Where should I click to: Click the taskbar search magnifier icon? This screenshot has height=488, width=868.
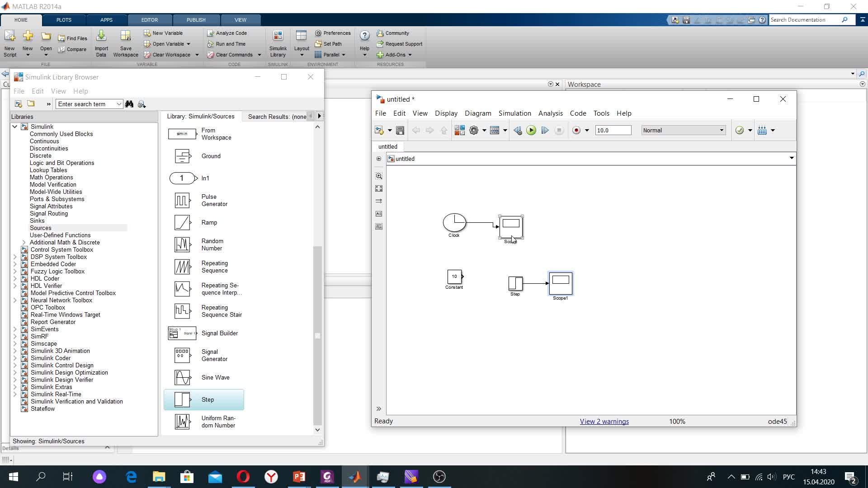click(x=41, y=477)
